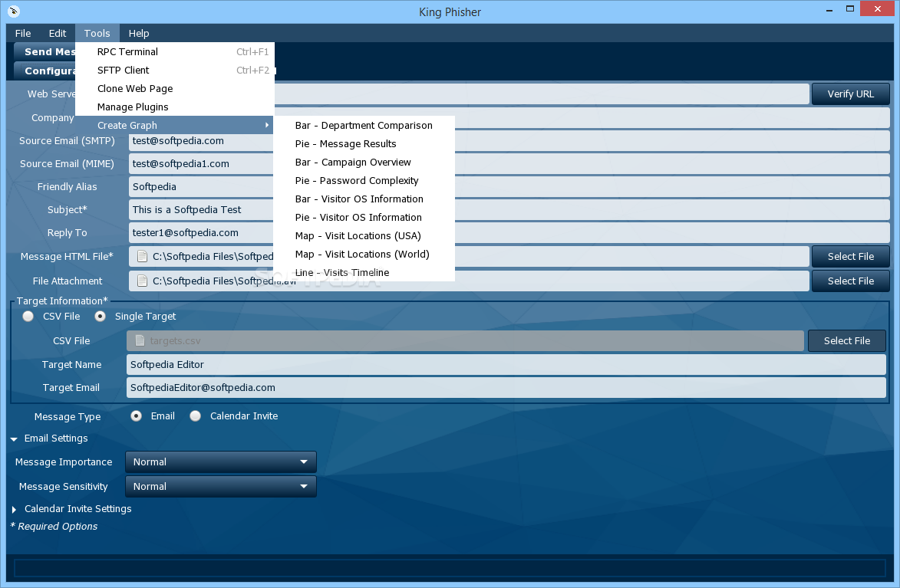The width and height of the screenshot is (900, 588).
Task: Click Select File for CSV File
Action: click(x=846, y=340)
